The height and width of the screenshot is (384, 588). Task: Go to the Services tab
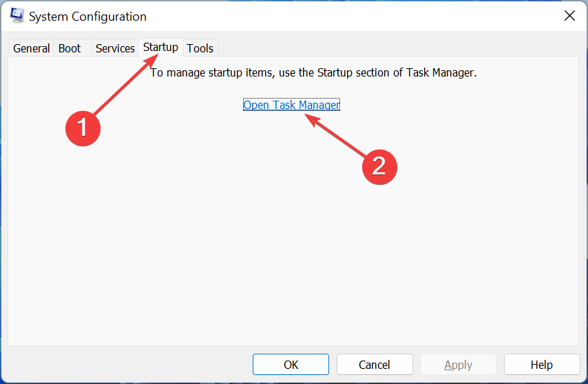[x=115, y=48]
